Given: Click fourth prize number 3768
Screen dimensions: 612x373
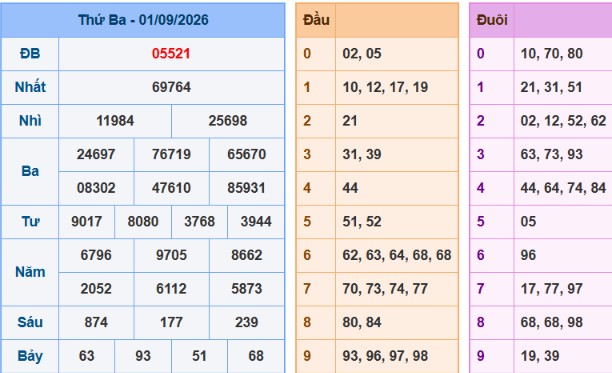Looking at the screenshot, I should pos(199,222).
